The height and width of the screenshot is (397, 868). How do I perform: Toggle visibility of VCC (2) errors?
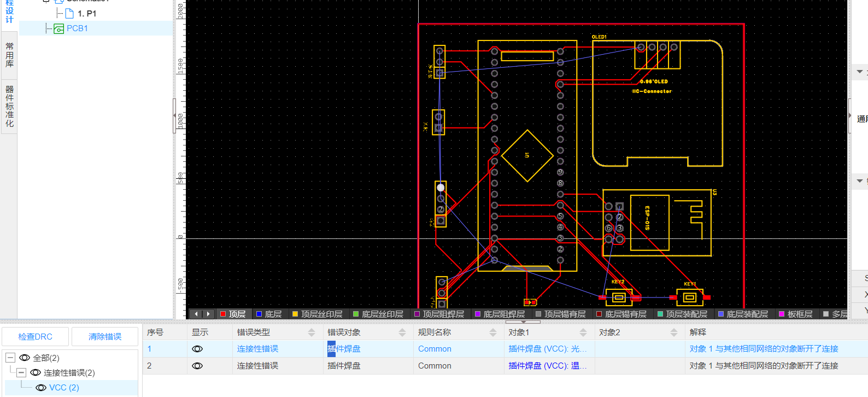pyautogui.click(x=41, y=388)
